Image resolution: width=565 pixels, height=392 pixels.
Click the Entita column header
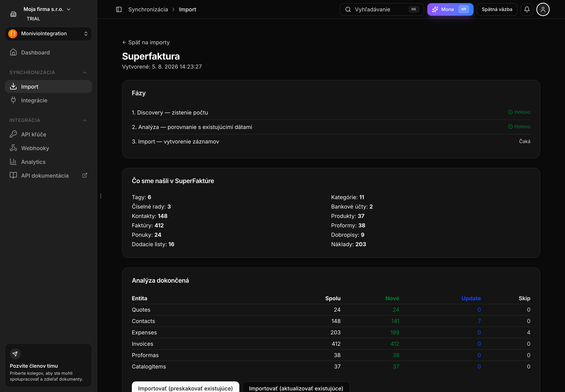pyautogui.click(x=139, y=298)
